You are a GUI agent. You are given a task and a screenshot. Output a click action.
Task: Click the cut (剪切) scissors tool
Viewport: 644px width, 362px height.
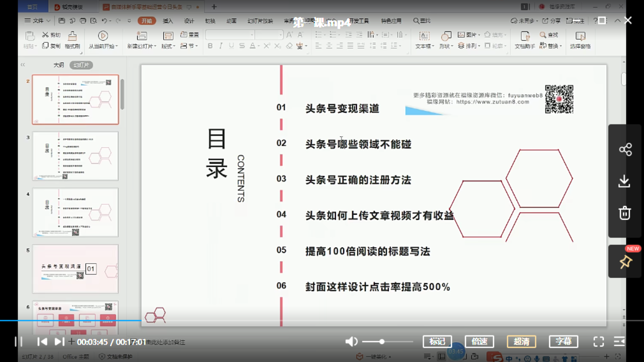point(51,35)
